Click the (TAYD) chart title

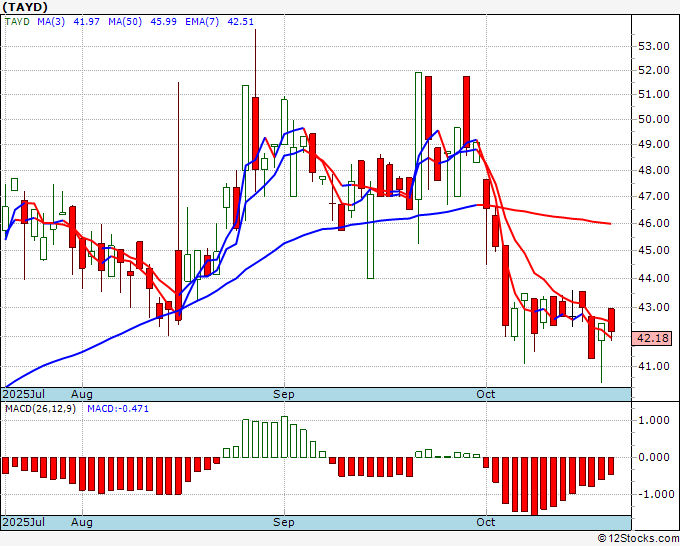pos(25,7)
